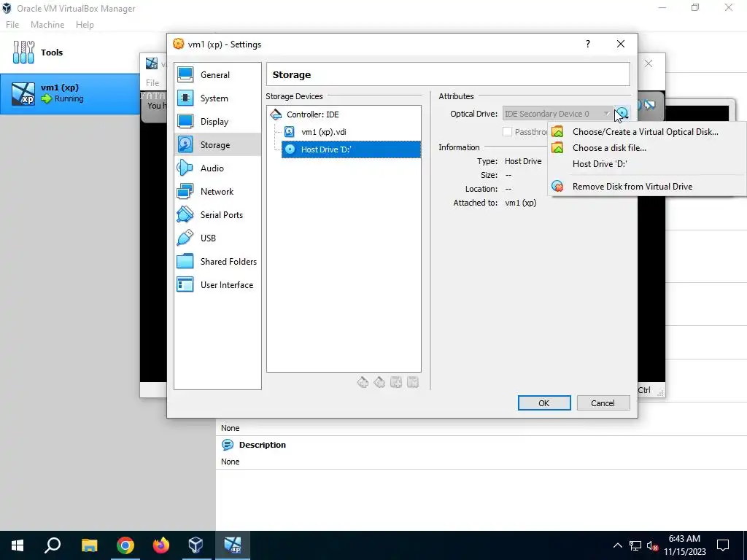Select the Storage settings category
Screen dimensions: 747x560
tap(217, 145)
